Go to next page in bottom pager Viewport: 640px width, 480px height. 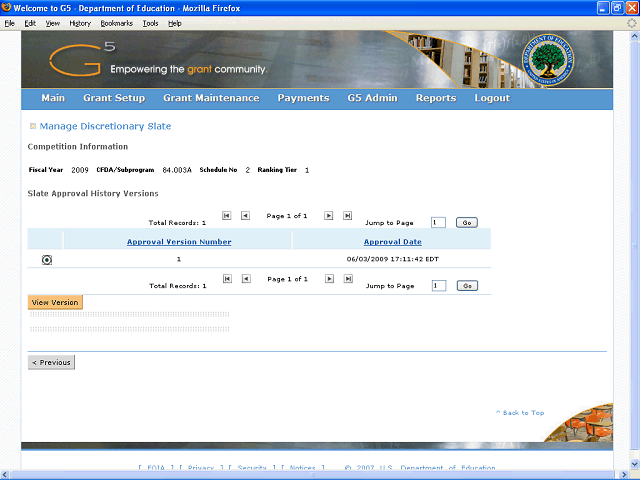[329, 279]
